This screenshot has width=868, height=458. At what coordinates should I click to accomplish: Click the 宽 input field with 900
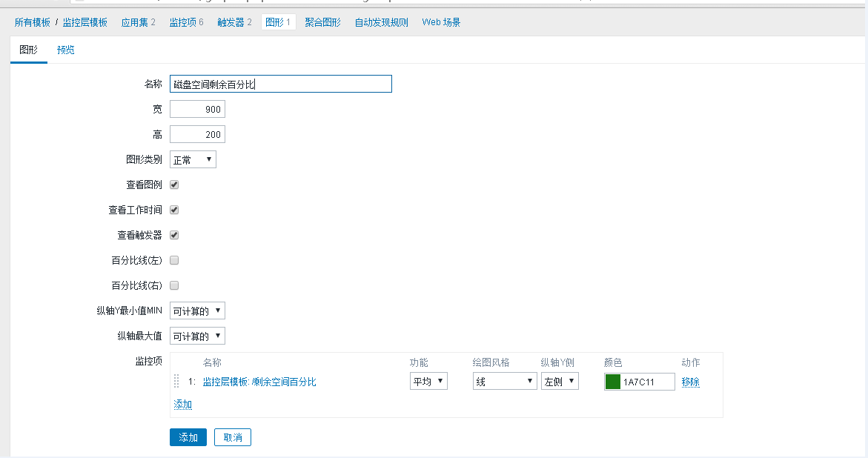point(197,110)
